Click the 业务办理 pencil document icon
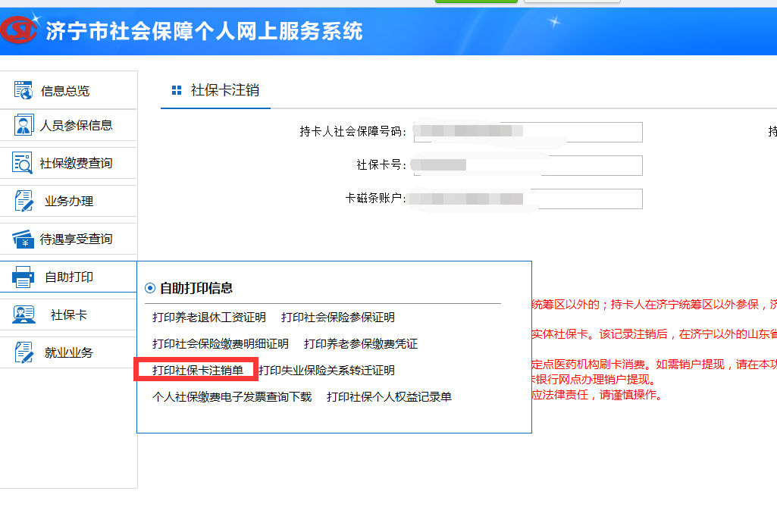777x532 pixels. tap(23, 201)
